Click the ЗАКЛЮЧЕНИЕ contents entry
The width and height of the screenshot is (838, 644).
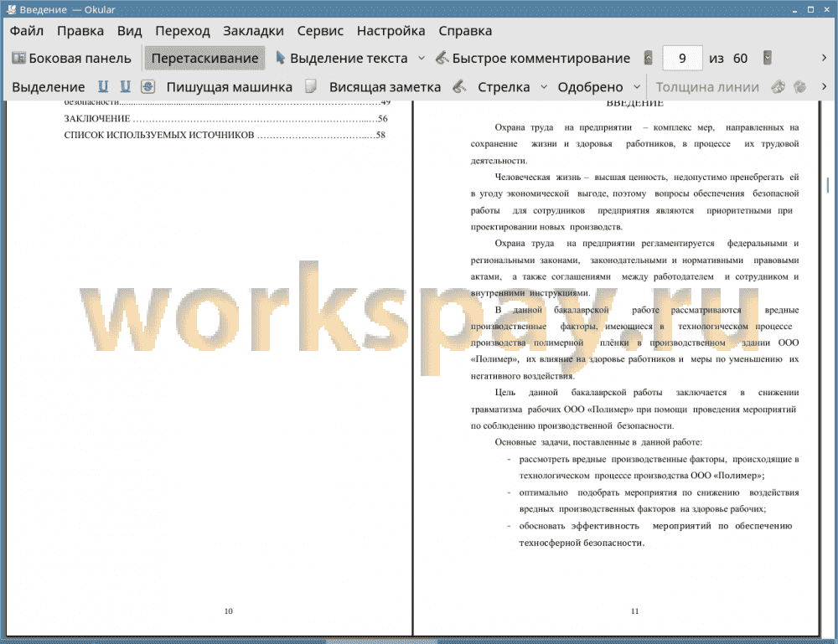(225, 119)
